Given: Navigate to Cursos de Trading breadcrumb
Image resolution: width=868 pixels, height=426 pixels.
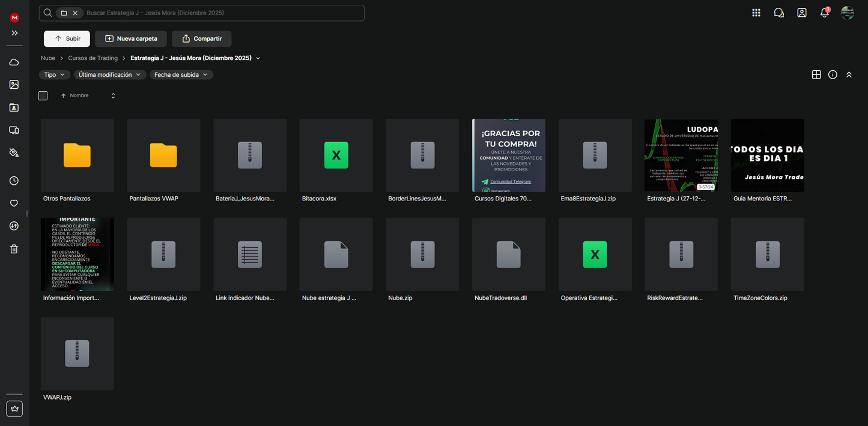Looking at the screenshot, I should (93, 58).
